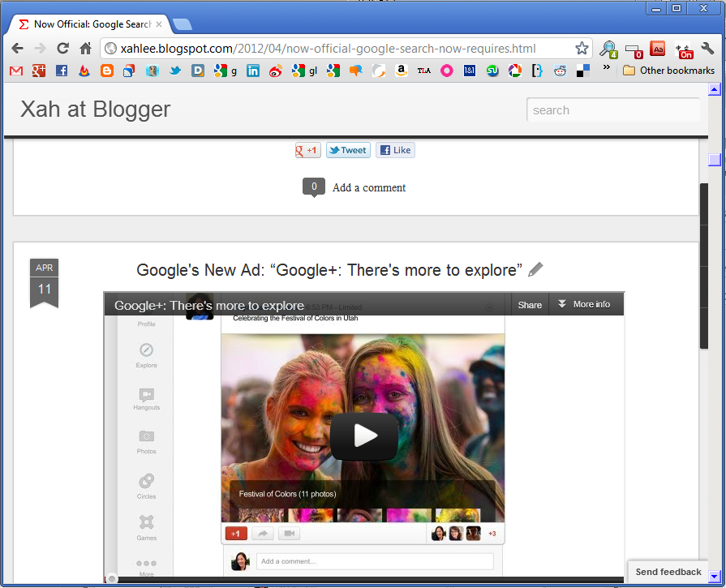Reload the page with the refresh icon
The width and height of the screenshot is (726, 588).
[x=63, y=48]
